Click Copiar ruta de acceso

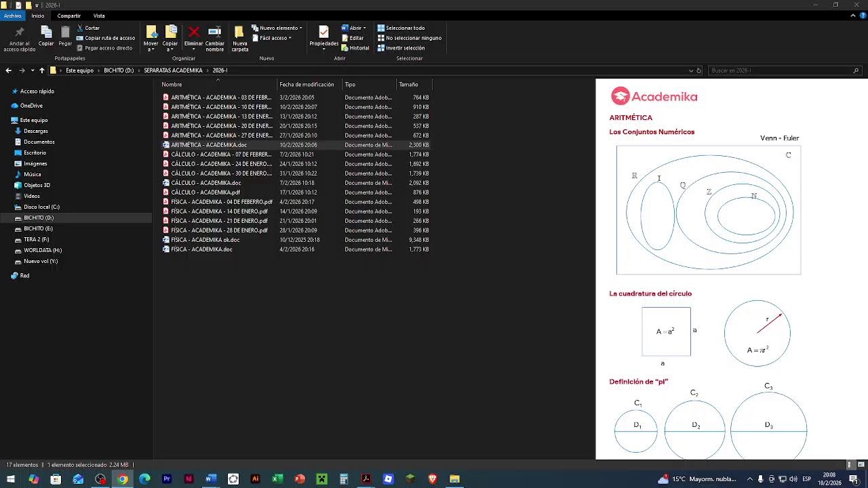tap(106, 38)
